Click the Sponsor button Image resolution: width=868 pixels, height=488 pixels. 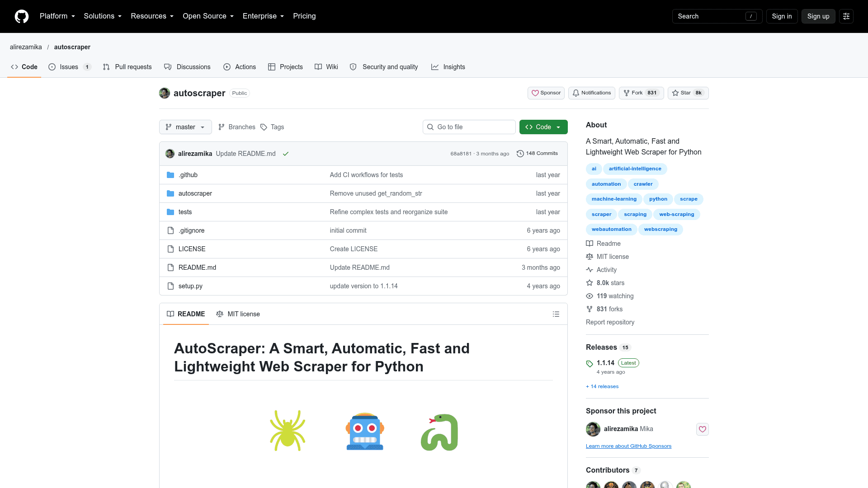(x=546, y=93)
